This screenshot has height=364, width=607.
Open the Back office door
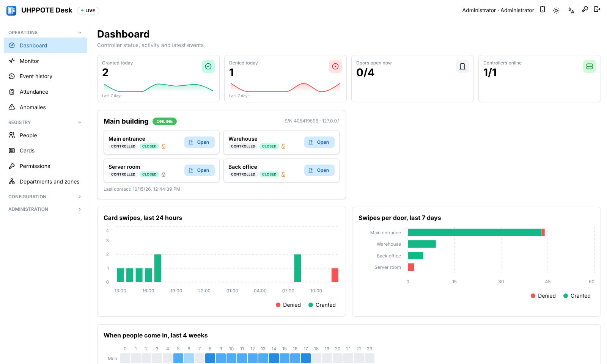click(319, 170)
